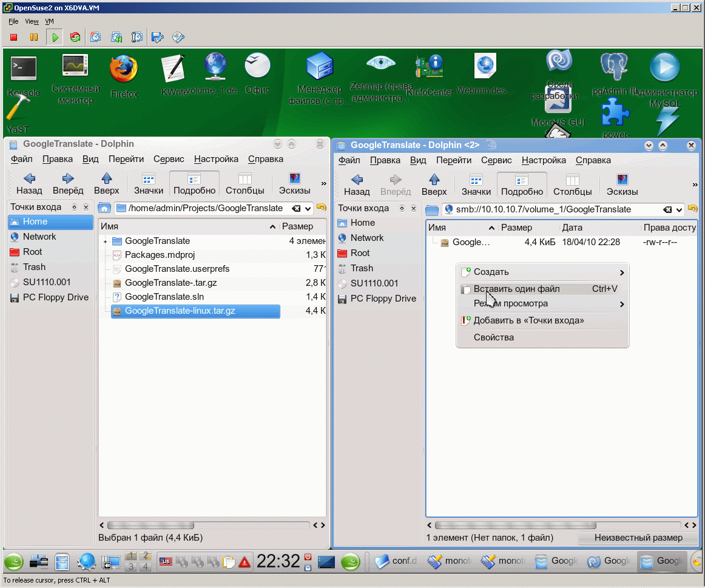Viewport: 705px width, 588px height.
Task: Click US keyboard layout flag in tray
Action: pos(166,561)
